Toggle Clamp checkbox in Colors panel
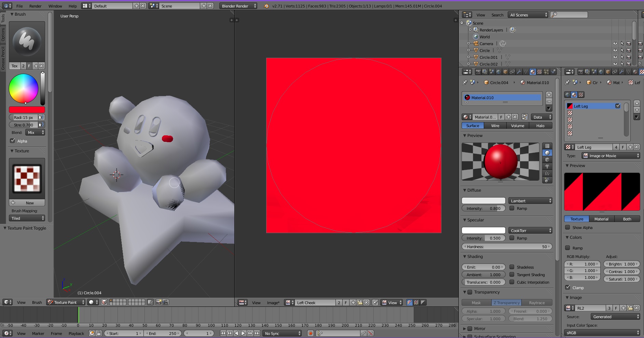 567,287
